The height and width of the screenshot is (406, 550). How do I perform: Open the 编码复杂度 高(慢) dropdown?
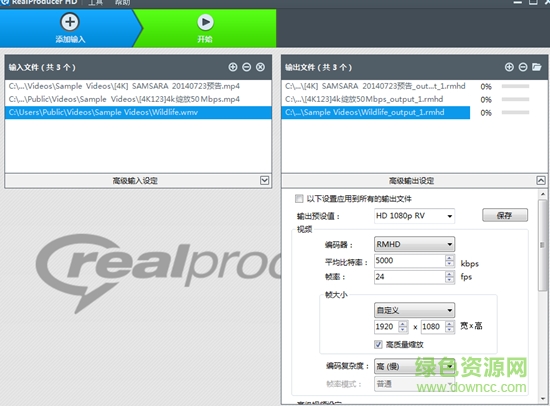(414, 366)
